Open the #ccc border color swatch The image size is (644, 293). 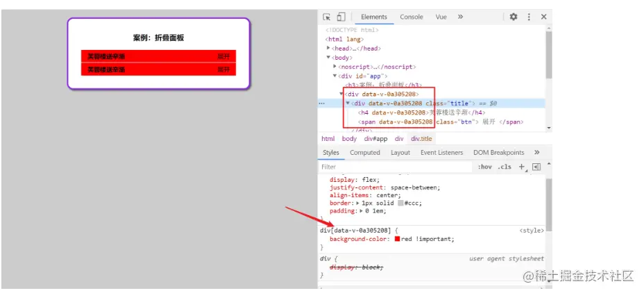tap(400, 203)
